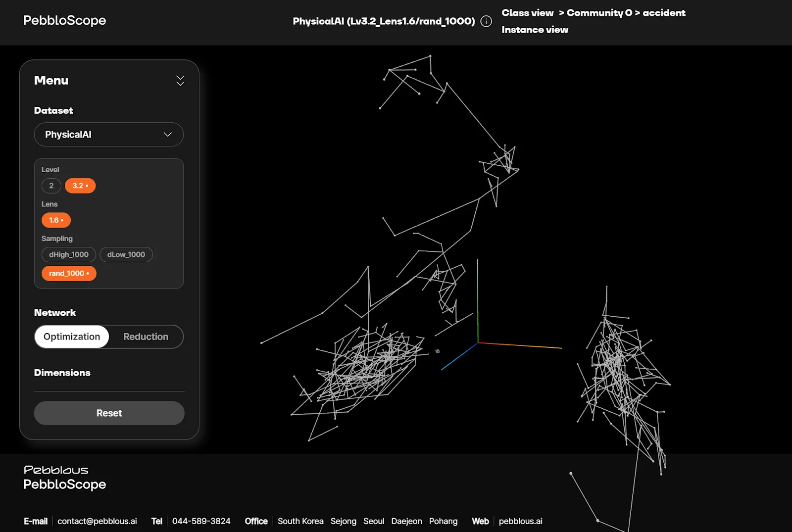The width and height of the screenshot is (792, 532).
Task: Click the dataset dropdown chevron arrow
Action: [x=168, y=135]
